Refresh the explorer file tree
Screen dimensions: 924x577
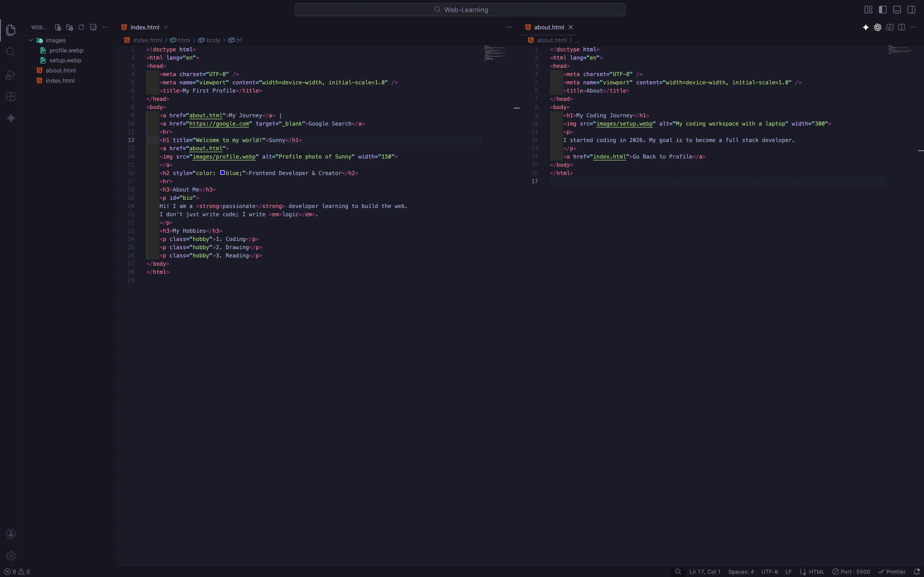(x=81, y=27)
